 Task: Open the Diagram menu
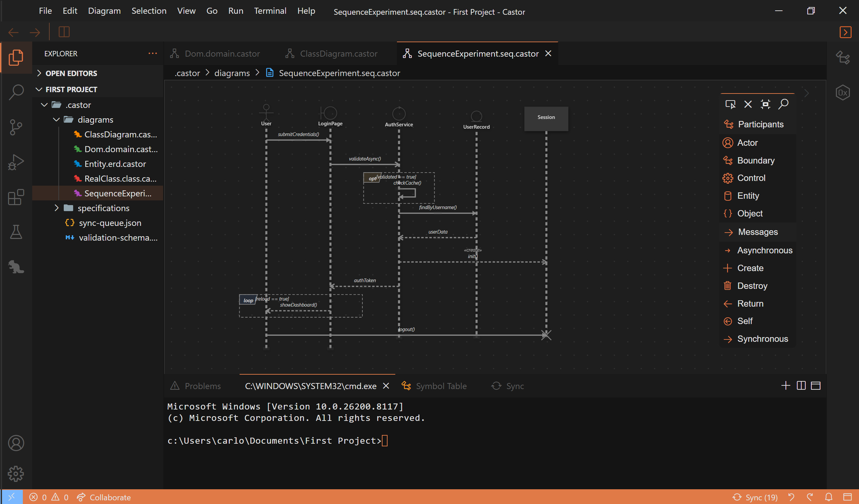(x=104, y=11)
